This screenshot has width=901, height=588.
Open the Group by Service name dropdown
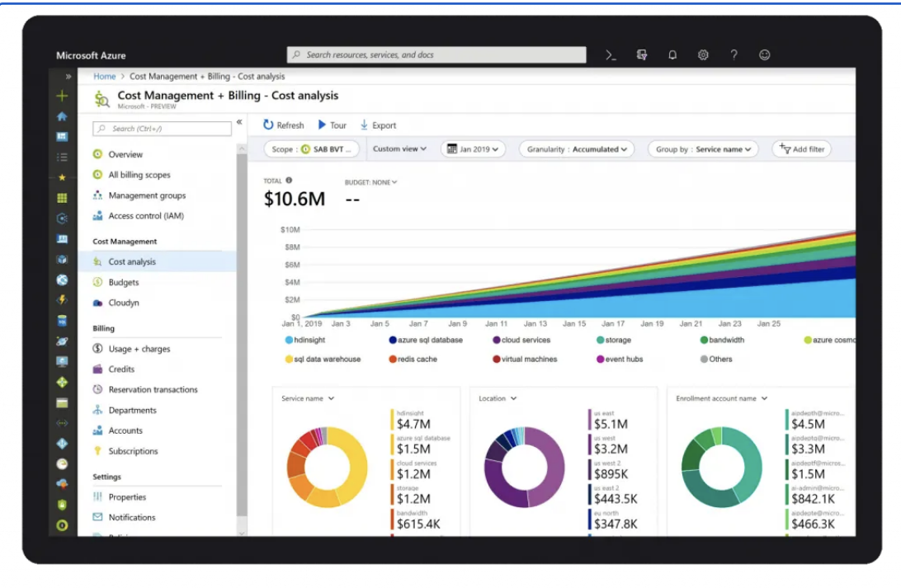click(x=703, y=149)
